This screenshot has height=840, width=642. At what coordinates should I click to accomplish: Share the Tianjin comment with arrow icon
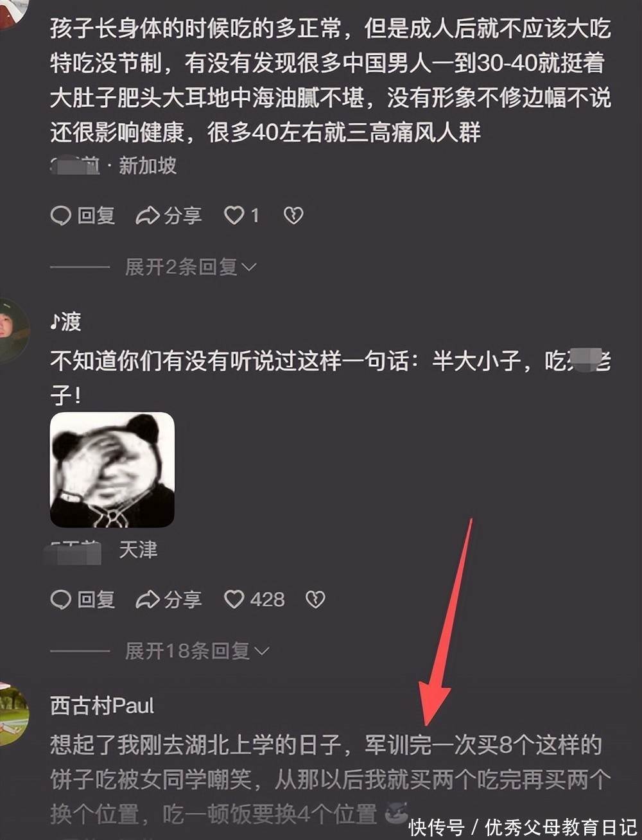tap(148, 600)
